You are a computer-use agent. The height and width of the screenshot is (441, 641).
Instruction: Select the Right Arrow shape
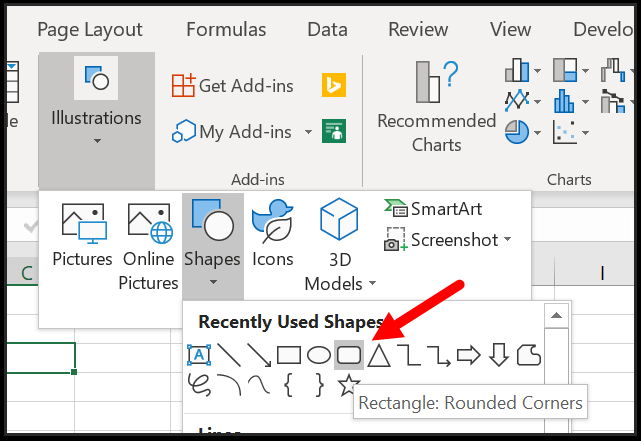pos(468,355)
